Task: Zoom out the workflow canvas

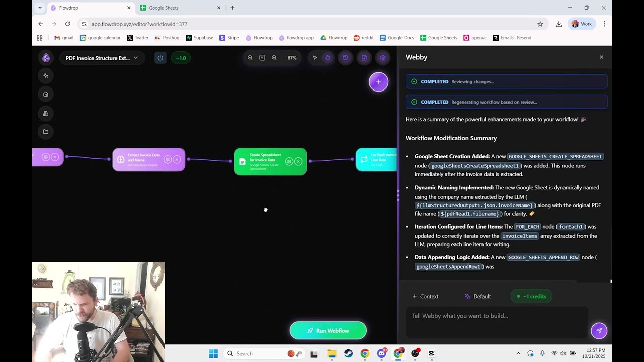Action: [250, 58]
